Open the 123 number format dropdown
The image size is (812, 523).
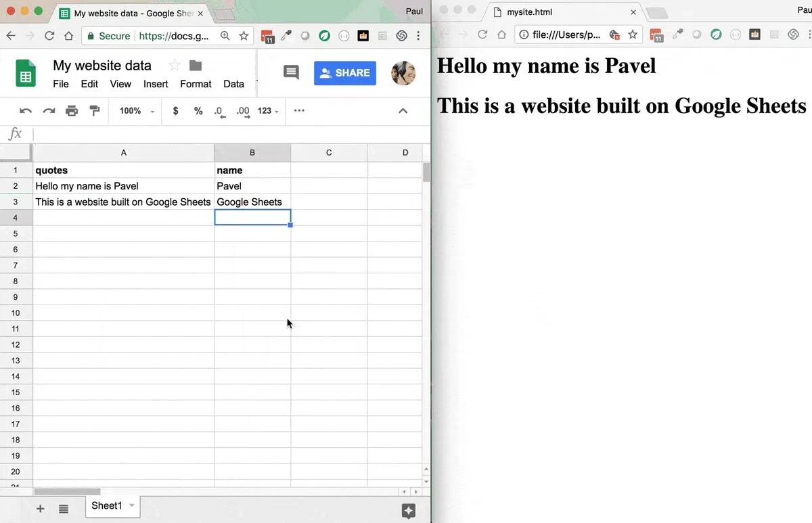click(x=268, y=111)
